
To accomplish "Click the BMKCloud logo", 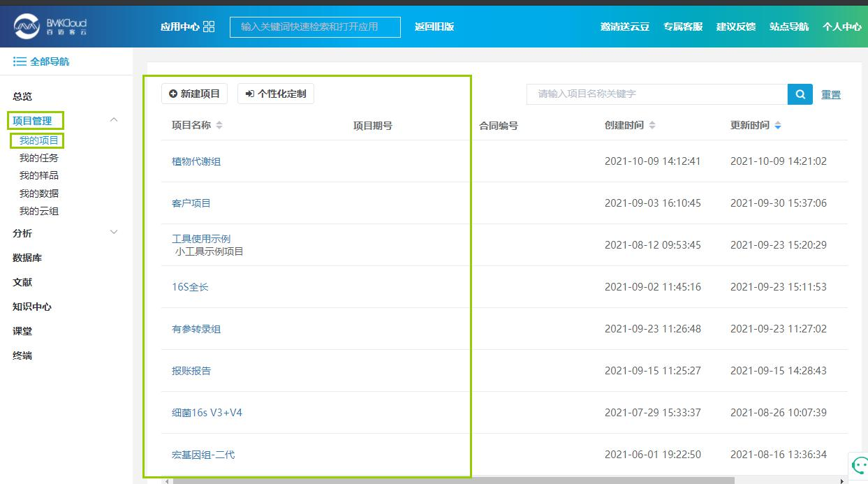I will pyautogui.click(x=50, y=27).
